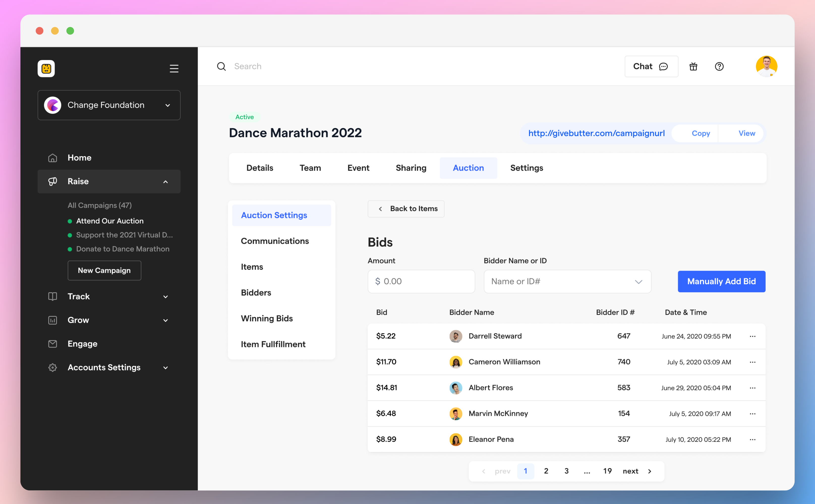
Task: Click Manually Add Bid button
Action: [721, 281]
